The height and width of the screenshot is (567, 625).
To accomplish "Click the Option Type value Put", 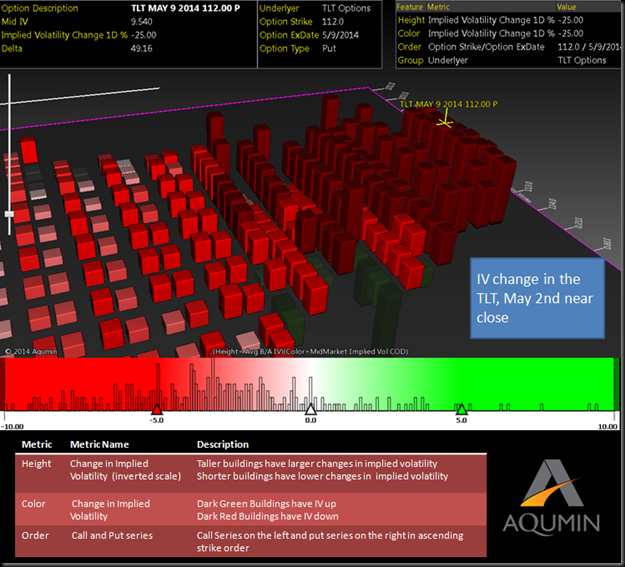I will click(329, 49).
